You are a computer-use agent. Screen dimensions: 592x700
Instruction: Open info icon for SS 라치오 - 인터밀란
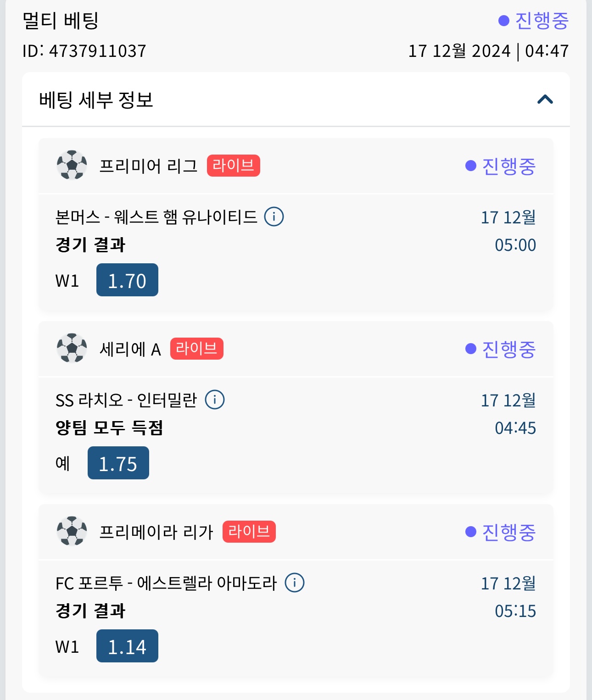[x=215, y=400]
